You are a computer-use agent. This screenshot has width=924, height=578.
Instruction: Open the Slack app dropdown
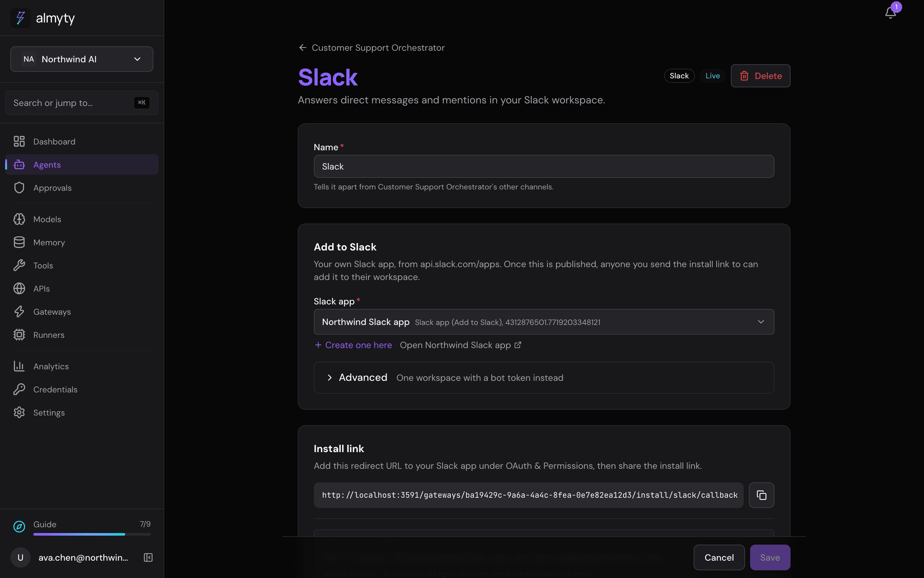tap(544, 322)
